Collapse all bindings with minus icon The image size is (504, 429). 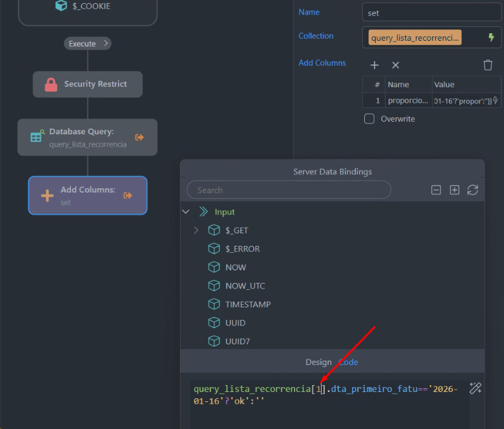[x=436, y=190]
